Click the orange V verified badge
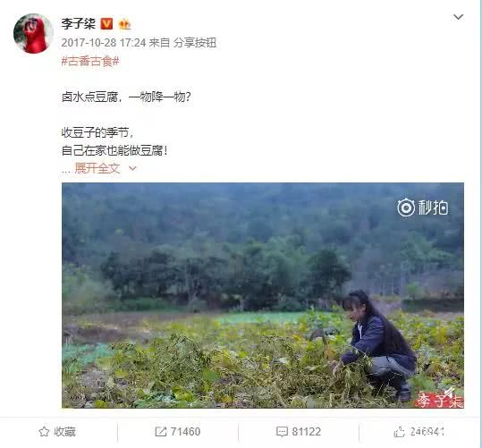This screenshot has height=448, width=482. click(106, 23)
